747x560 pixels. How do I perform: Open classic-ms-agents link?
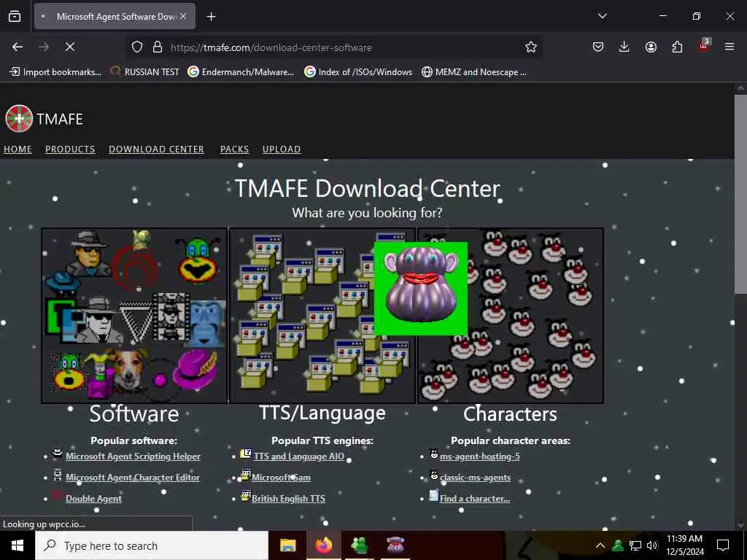click(475, 477)
